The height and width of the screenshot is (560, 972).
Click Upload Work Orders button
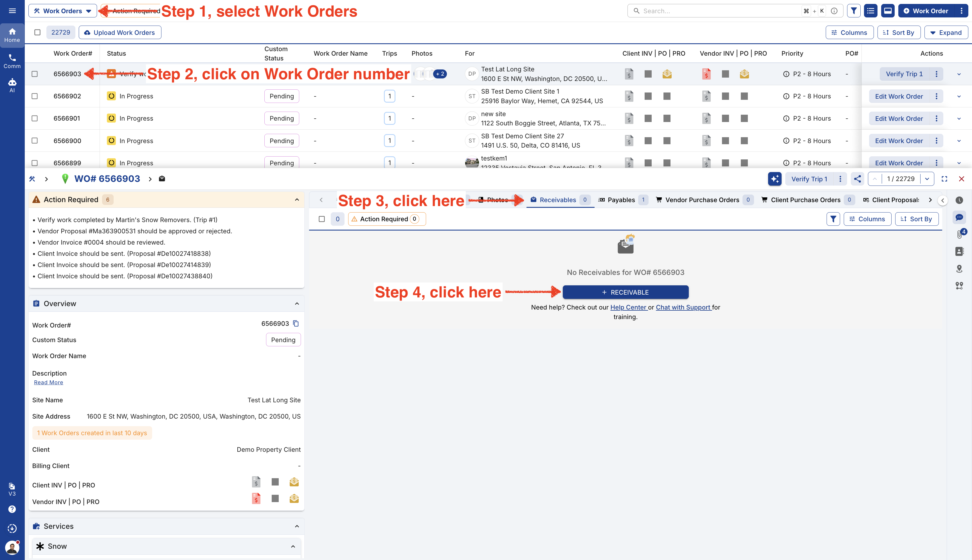pyautogui.click(x=120, y=32)
